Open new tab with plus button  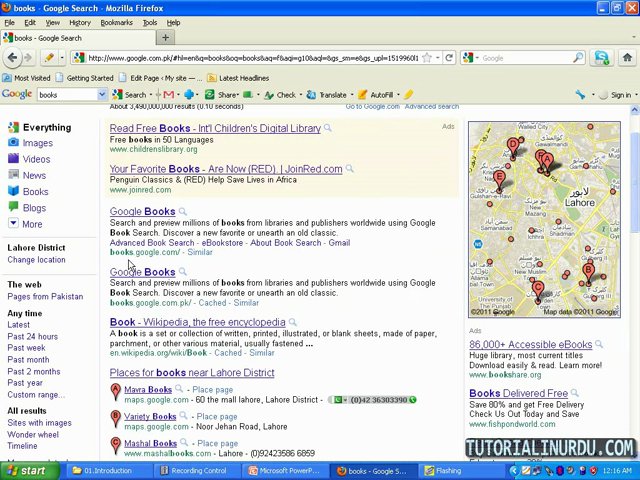tap(166, 38)
